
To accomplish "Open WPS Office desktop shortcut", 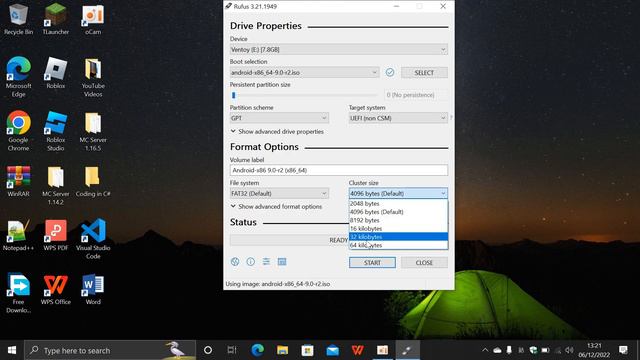I will pyautogui.click(x=56, y=290).
